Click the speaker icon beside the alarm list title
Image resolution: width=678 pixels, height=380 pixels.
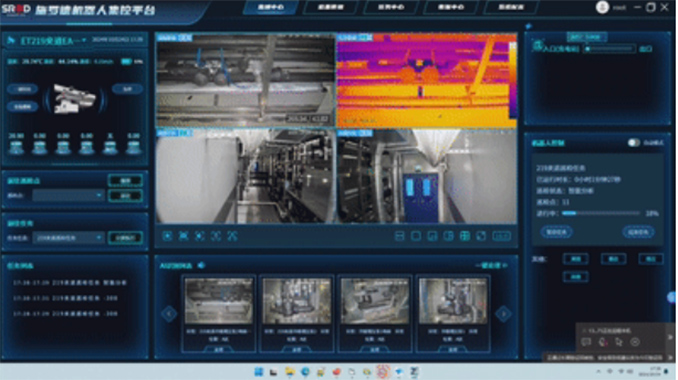pyautogui.click(x=201, y=265)
